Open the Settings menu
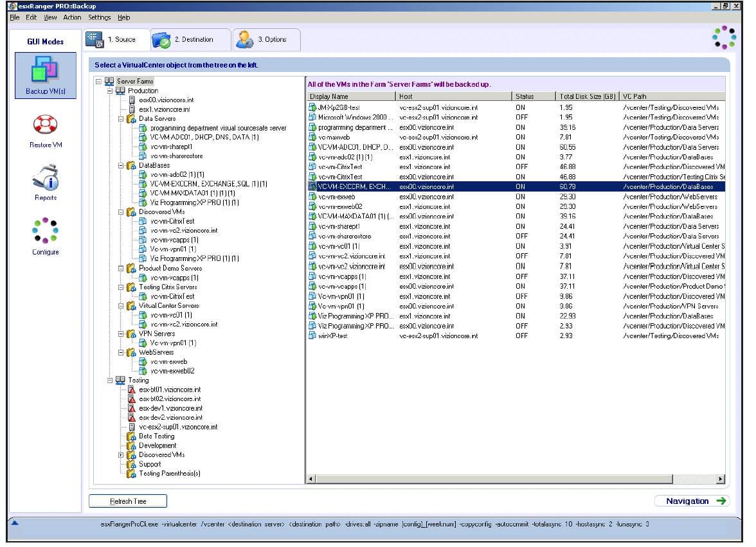Screen dimensions: 756x547 coord(99,17)
